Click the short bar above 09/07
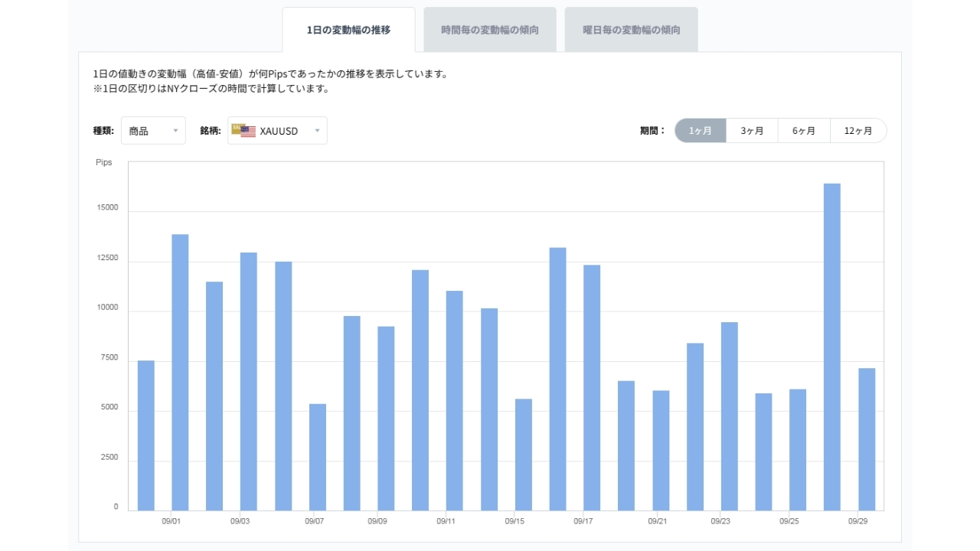This screenshot has height=551, width=980. (318, 458)
